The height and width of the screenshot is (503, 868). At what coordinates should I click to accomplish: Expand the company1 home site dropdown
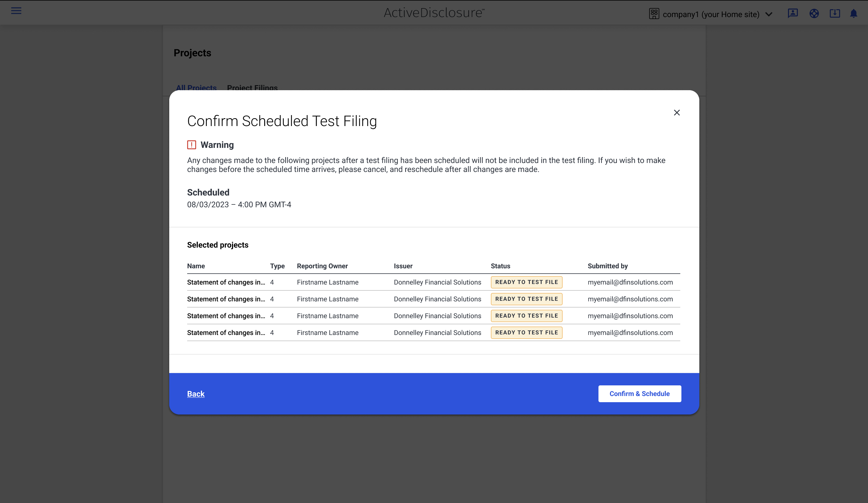pyautogui.click(x=769, y=14)
